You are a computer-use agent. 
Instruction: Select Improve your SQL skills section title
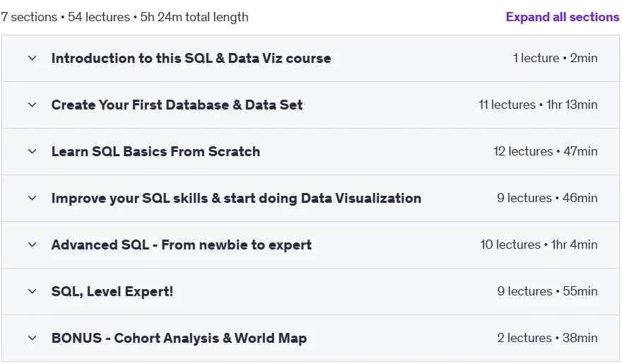point(236,199)
